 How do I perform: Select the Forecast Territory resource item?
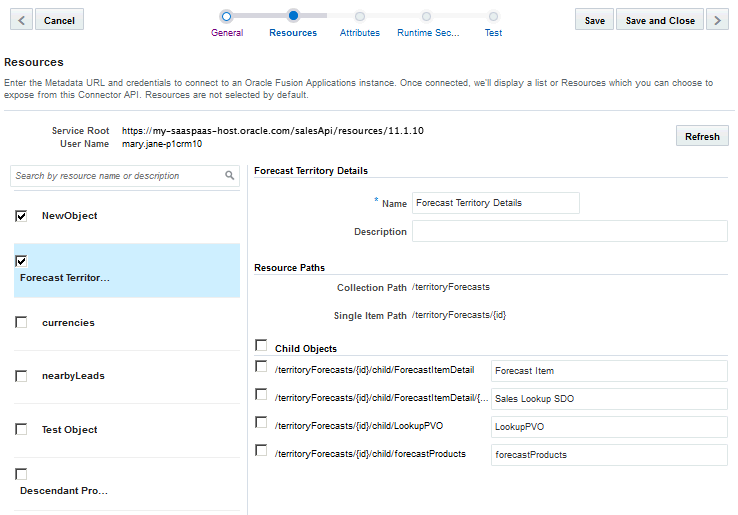click(x=65, y=277)
